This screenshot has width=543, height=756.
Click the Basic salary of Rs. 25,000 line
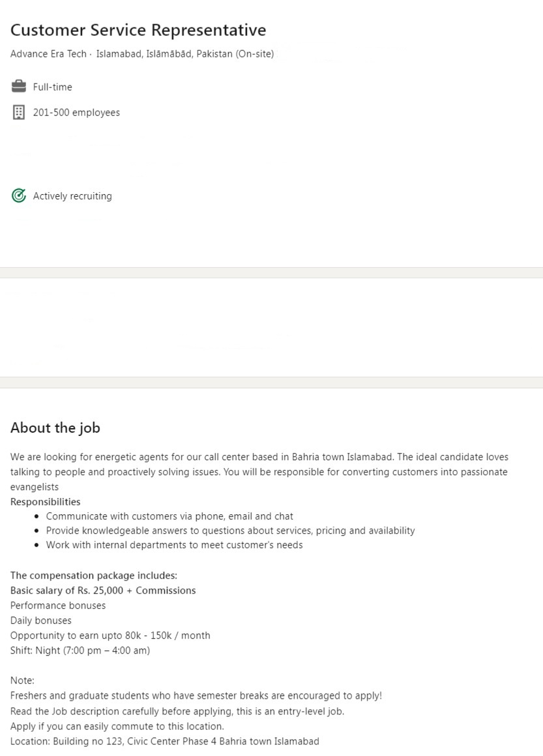(x=103, y=590)
